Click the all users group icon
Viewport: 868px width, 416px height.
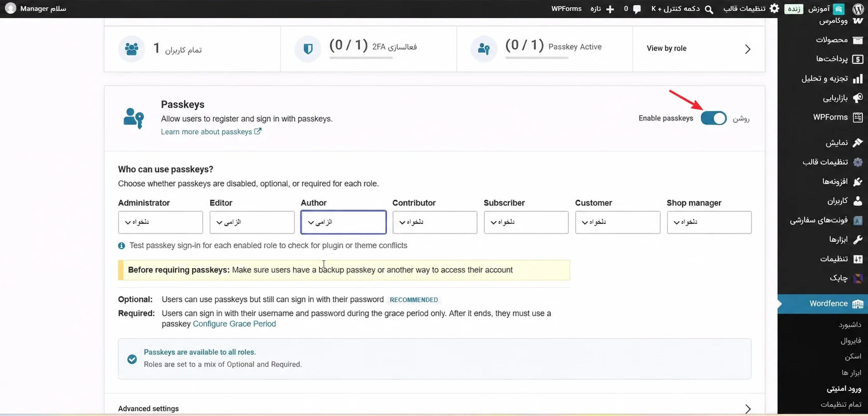click(131, 49)
